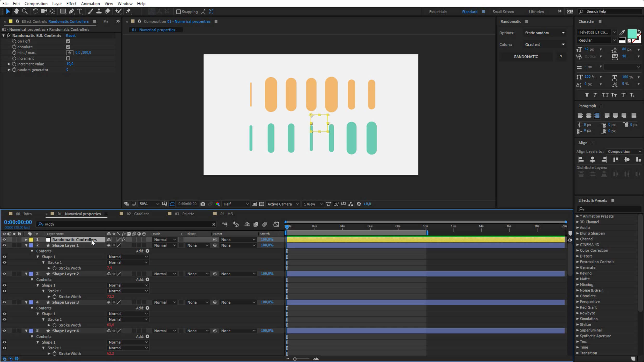Open the Composition Mini-Flowchart icon
Image resolution: width=644 pixels, height=362 pixels.
224,224
